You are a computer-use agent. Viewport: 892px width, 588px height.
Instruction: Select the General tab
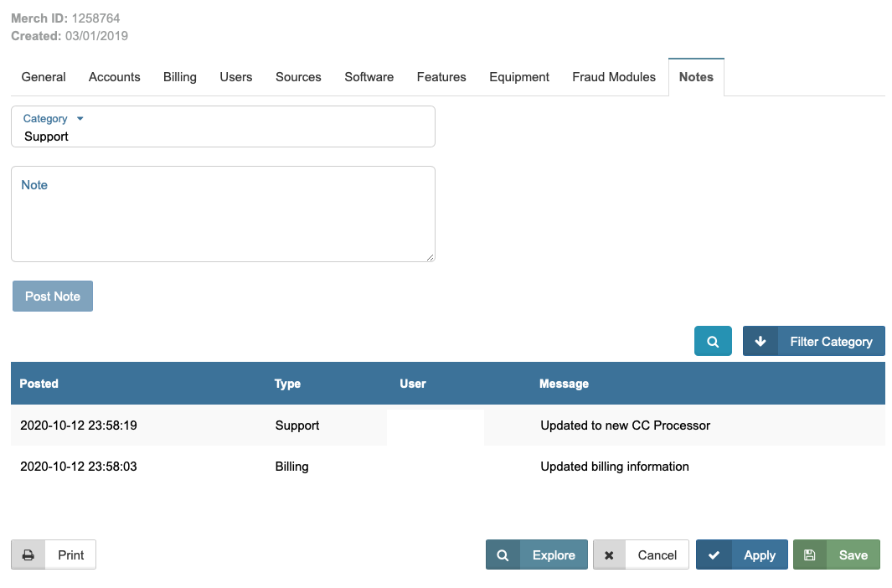point(44,77)
